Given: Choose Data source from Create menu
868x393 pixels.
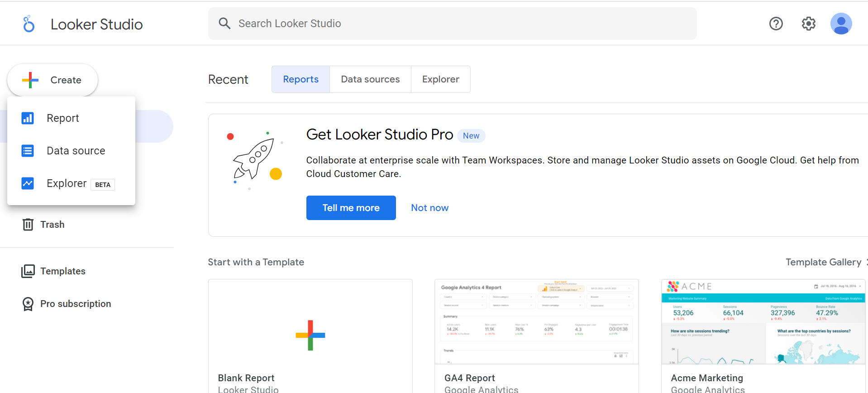Looking at the screenshot, I should pos(71,151).
